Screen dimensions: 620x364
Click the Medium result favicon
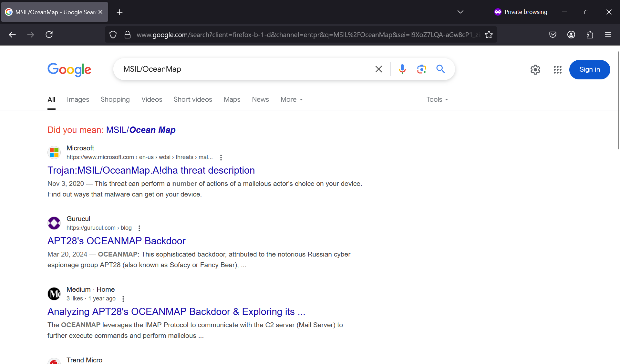[54, 294]
